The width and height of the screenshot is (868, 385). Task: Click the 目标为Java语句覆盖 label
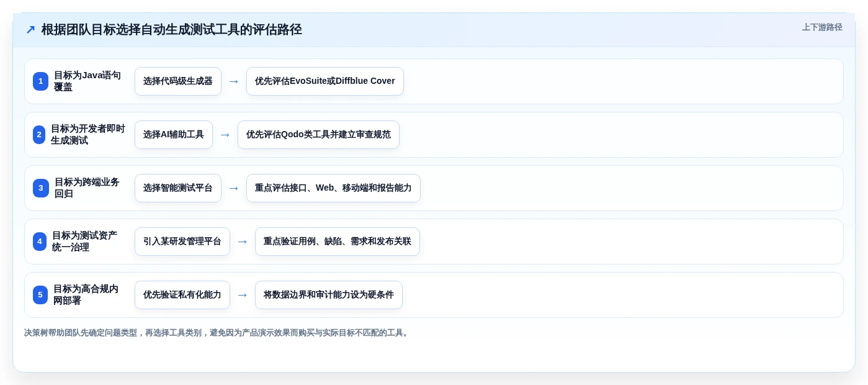(87, 81)
